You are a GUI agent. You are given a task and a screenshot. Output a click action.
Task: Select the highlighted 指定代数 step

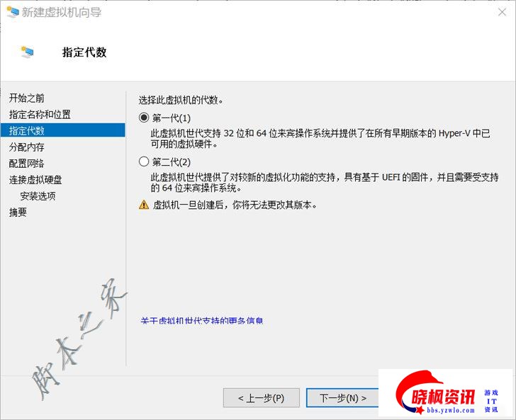(27, 130)
